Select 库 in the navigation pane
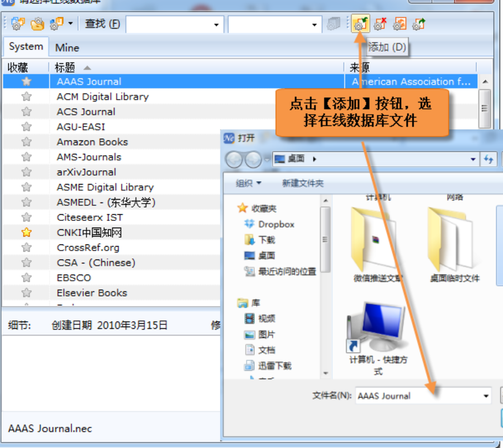The width and height of the screenshot is (503, 448). point(249,303)
